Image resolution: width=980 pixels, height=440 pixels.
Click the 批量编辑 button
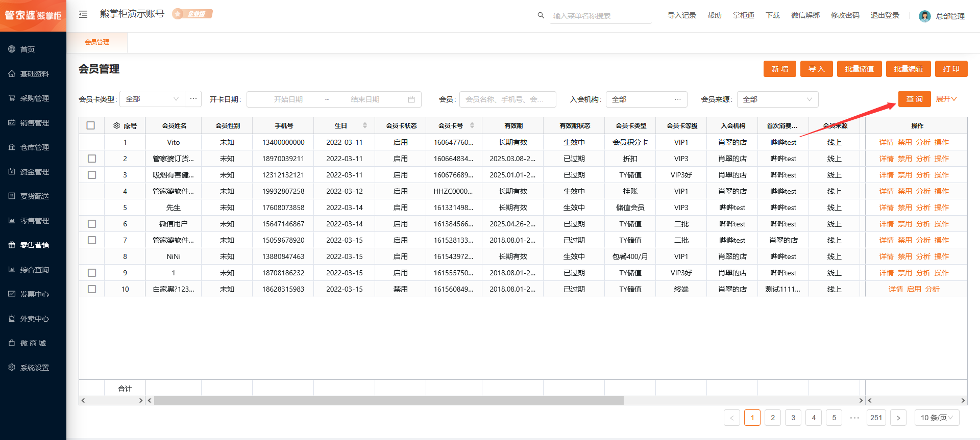(909, 69)
